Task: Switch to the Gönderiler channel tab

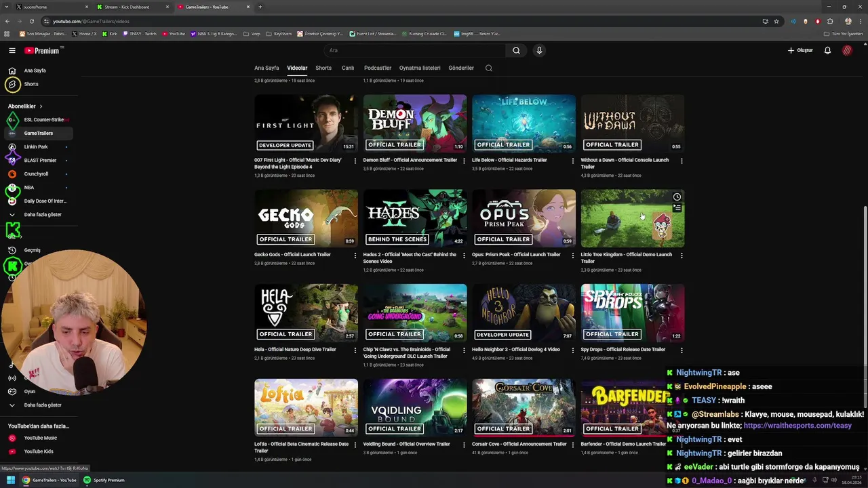Action: pyautogui.click(x=461, y=68)
